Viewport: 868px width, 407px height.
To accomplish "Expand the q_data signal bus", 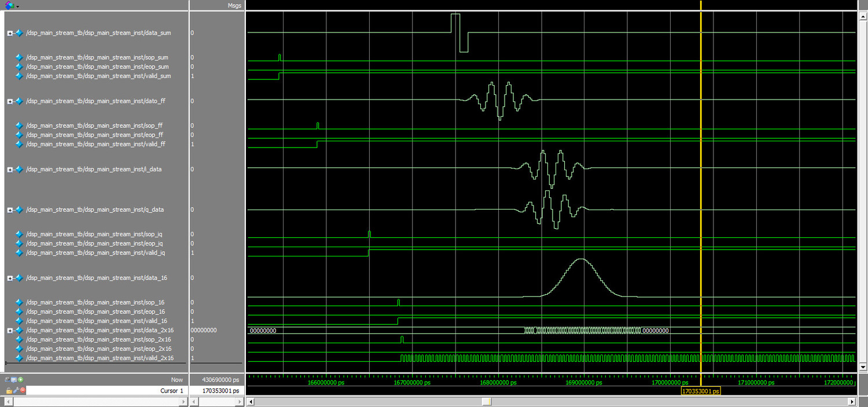I will [10, 210].
